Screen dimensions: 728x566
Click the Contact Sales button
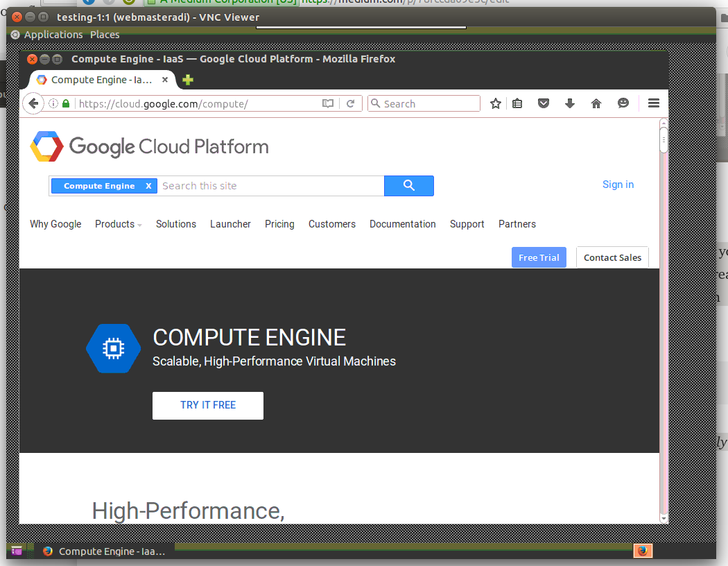tap(612, 257)
